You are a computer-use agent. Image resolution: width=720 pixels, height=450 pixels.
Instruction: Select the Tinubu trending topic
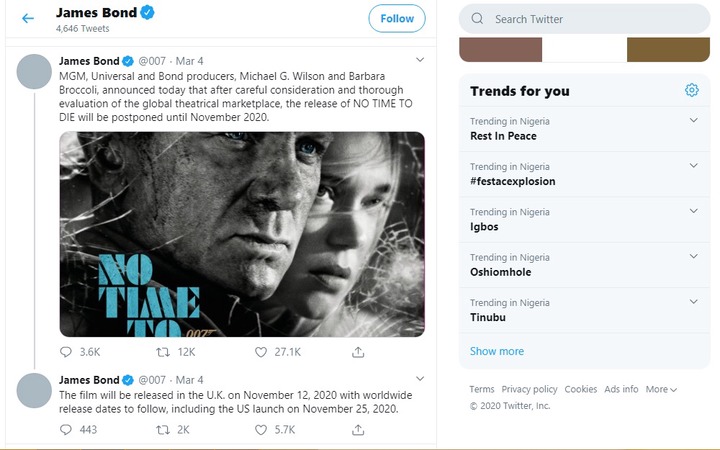pos(488,316)
